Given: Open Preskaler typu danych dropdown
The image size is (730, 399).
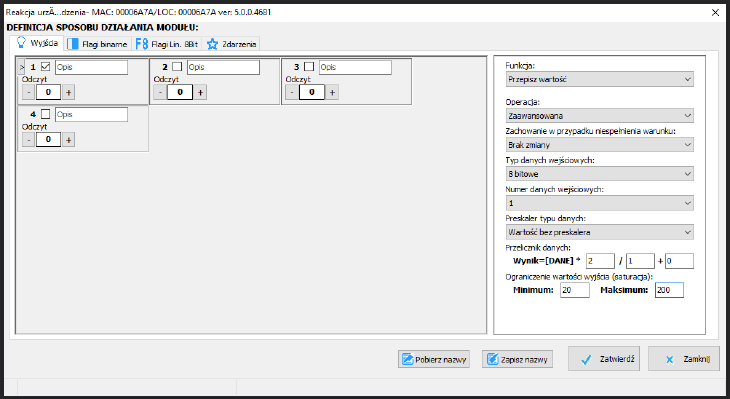Looking at the screenshot, I should tap(600, 232).
